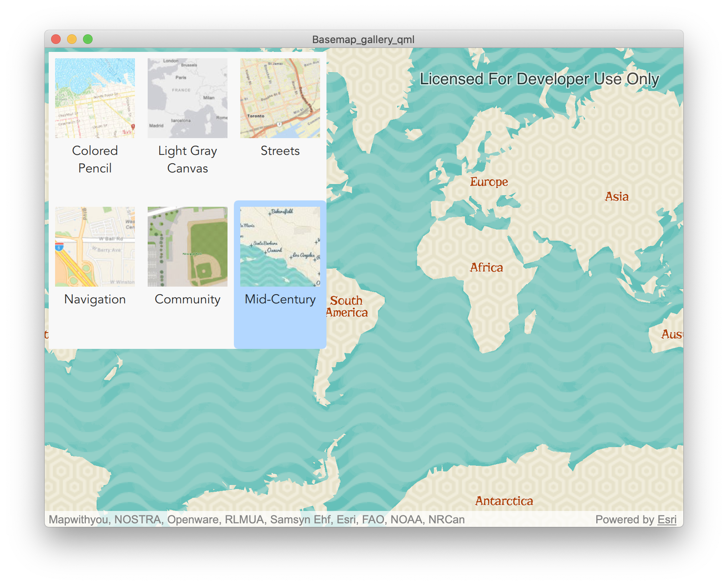Screen dimensions: 728x586
Task: Click the Streets caption text
Action: coord(280,151)
